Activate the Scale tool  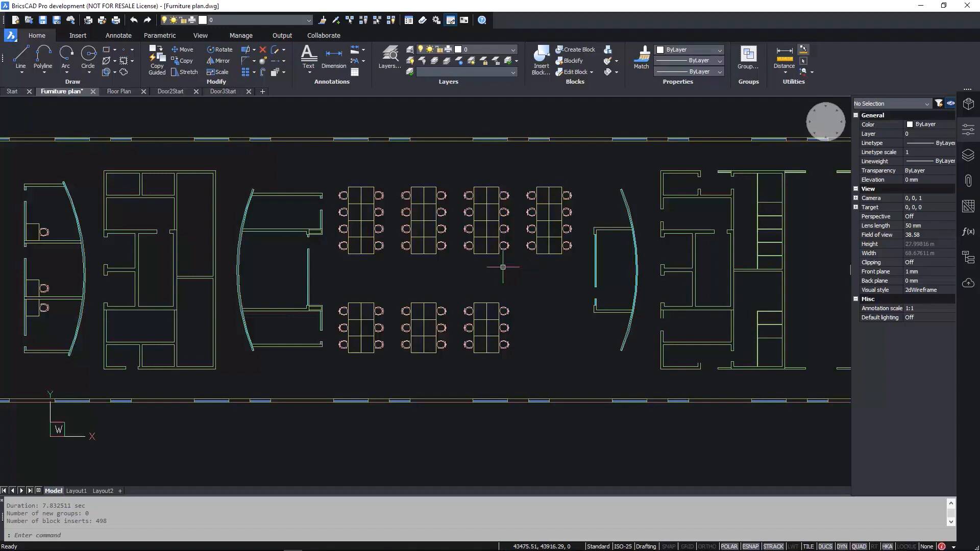(217, 72)
